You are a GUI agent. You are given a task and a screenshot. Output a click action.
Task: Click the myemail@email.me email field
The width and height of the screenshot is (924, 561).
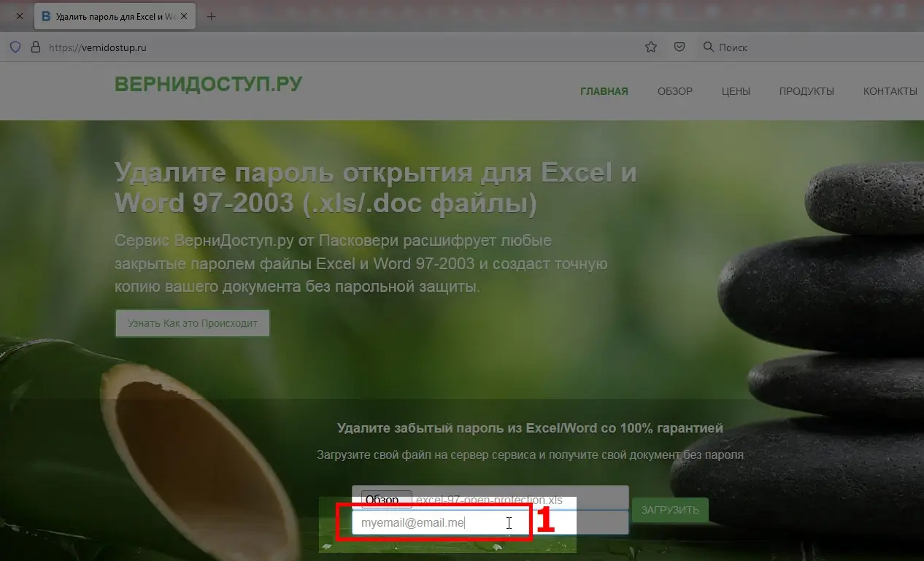click(490, 522)
